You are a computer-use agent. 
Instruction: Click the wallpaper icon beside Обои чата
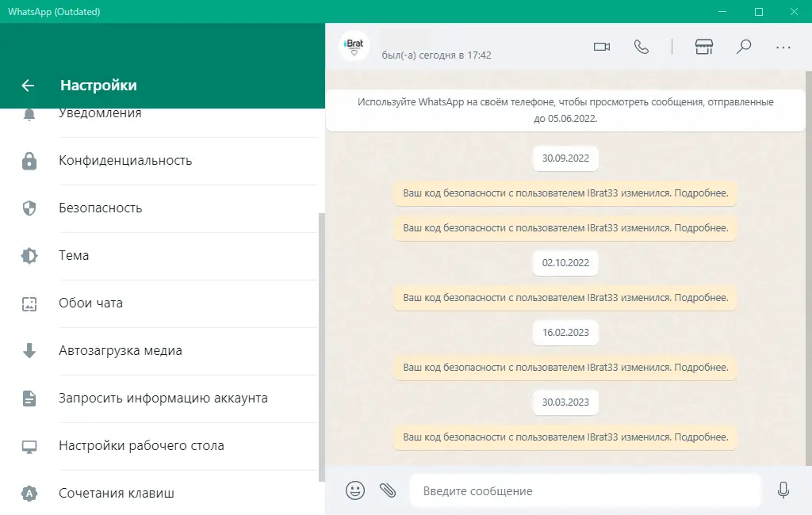point(29,303)
